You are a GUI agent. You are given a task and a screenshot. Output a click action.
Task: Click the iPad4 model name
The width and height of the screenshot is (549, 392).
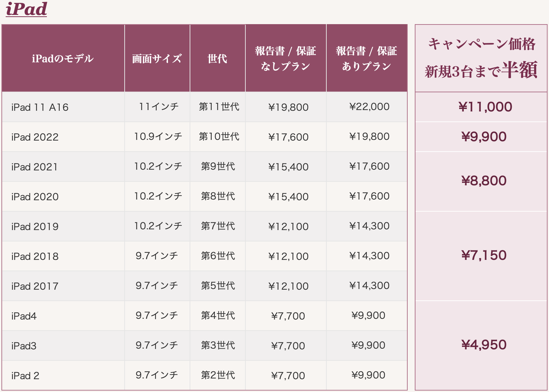pyautogui.click(x=24, y=316)
